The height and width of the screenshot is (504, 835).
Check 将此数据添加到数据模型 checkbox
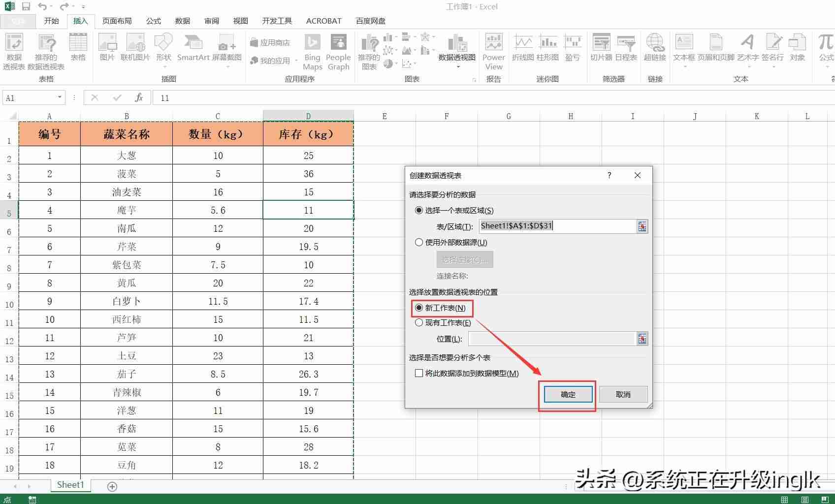(x=419, y=373)
